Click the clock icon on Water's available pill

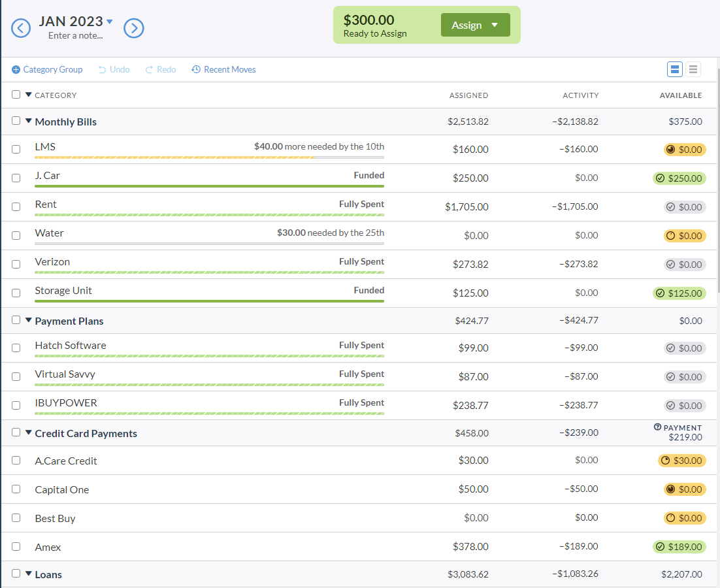[670, 236]
